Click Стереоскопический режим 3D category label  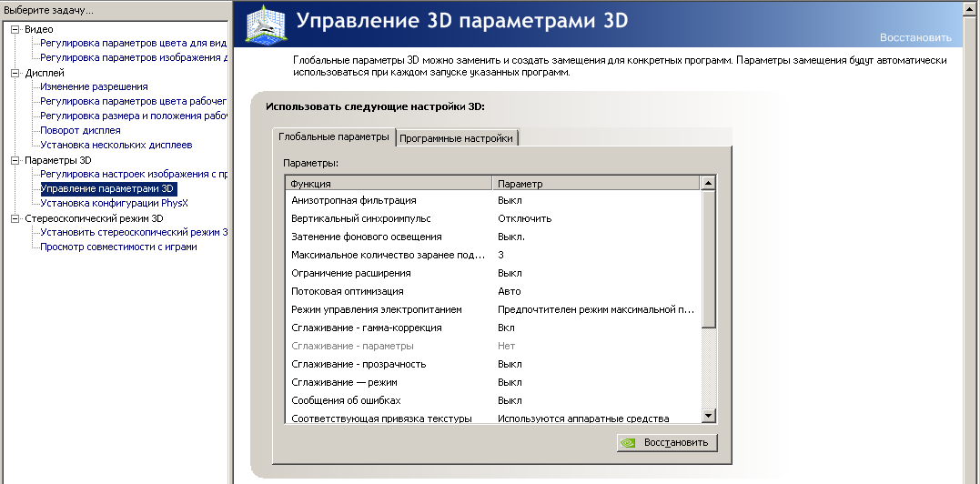pyautogui.click(x=94, y=218)
